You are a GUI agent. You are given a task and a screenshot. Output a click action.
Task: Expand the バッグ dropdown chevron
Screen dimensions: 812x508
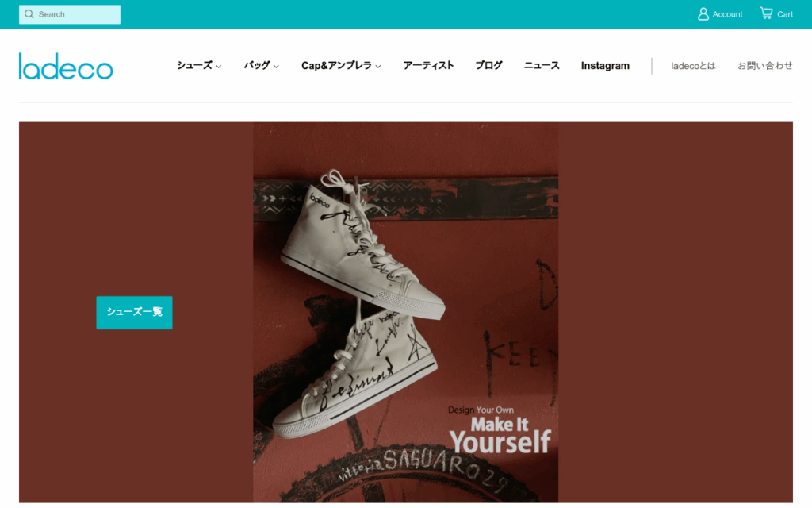[276, 67]
